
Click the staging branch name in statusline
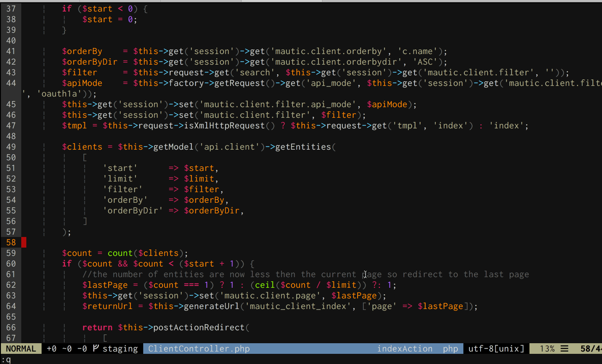click(x=120, y=349)
